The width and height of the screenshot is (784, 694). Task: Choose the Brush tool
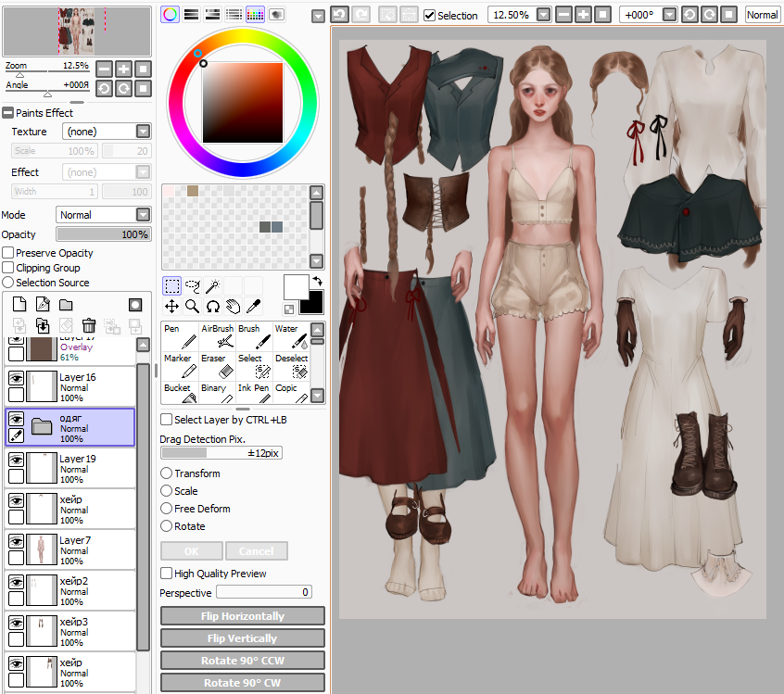(254, 336)
